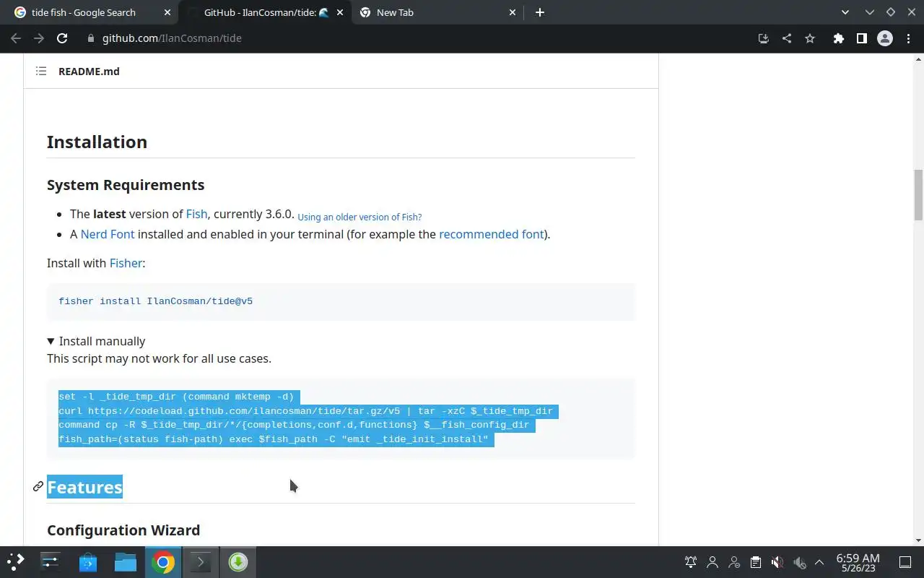The image size is (924, 578).
Task: Open a new tab with plus button
Action: 540,12
